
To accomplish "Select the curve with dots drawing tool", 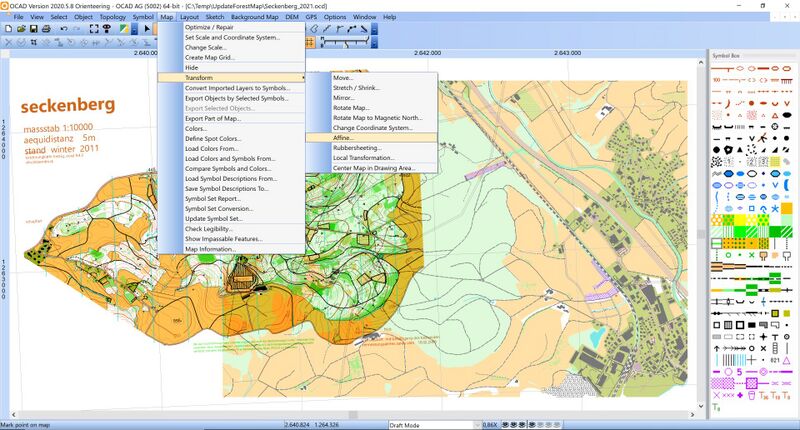I will click(352, 29).
